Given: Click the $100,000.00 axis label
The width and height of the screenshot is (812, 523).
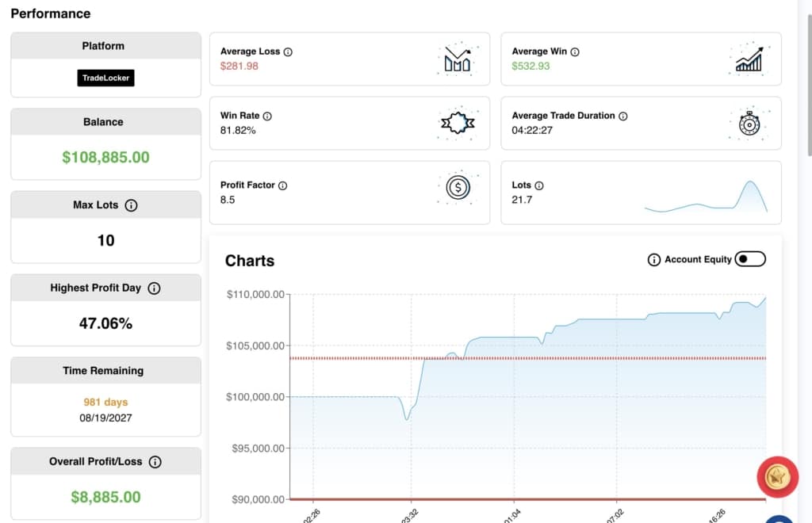Looking at the screenshot, I should pos(255,397).
